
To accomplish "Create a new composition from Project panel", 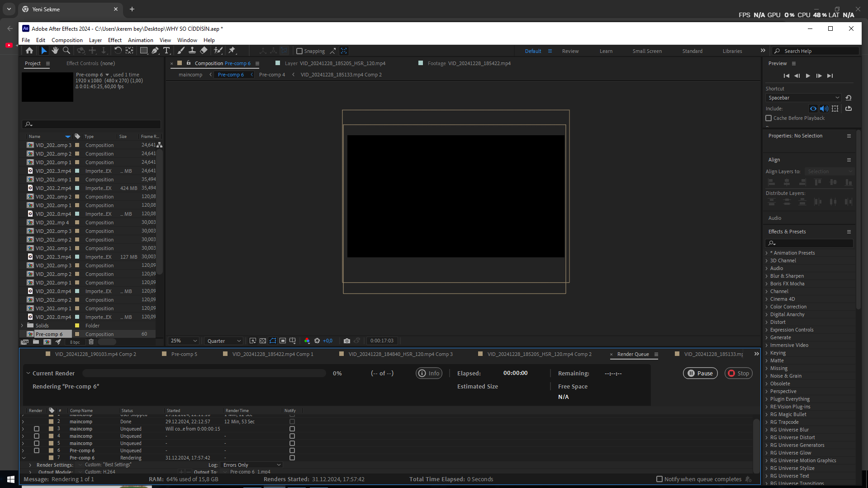I will pyautogui.click(x=47, y=342).
